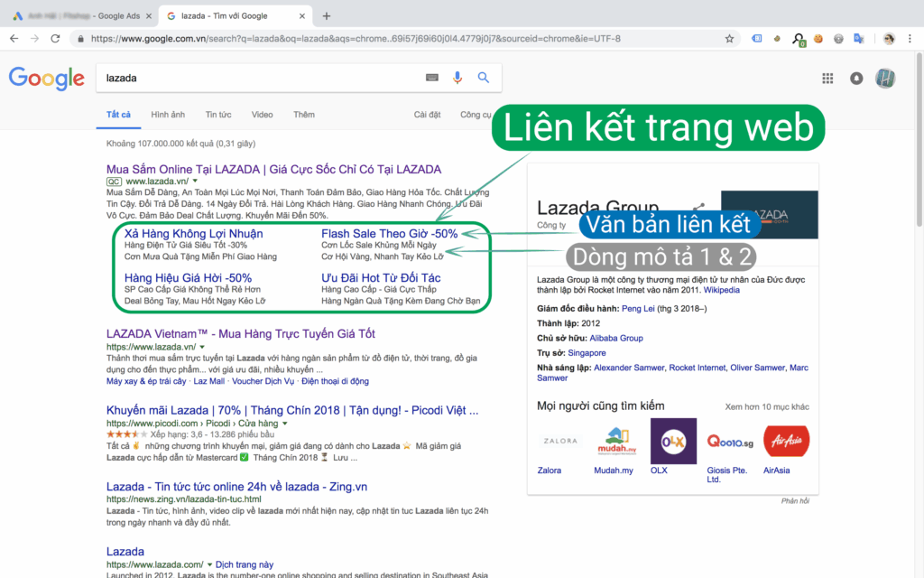Click the user-search extension icon with badge

pos(798,40)
